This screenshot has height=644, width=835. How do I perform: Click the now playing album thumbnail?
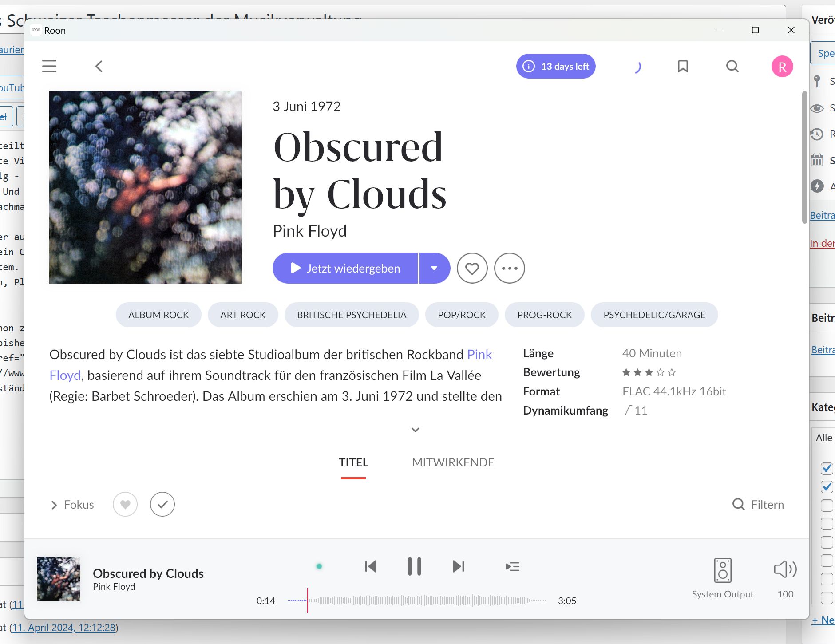click(x=59, y=579)
